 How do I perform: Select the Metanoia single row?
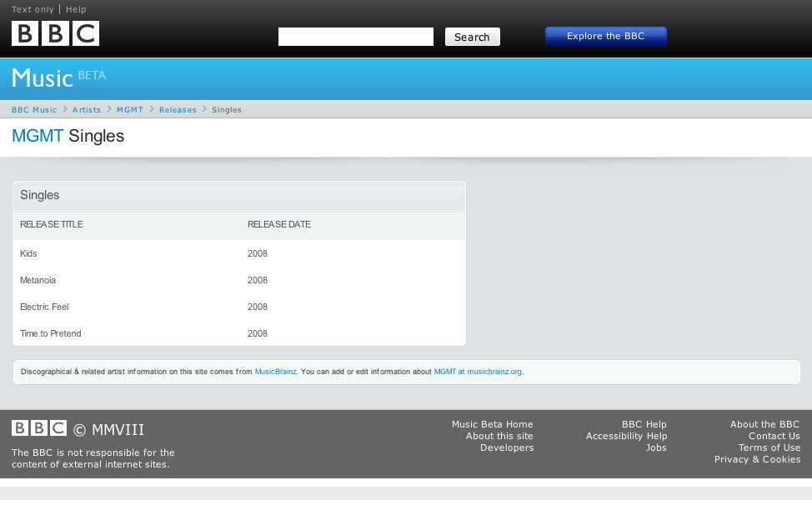[x=239, y=281]
